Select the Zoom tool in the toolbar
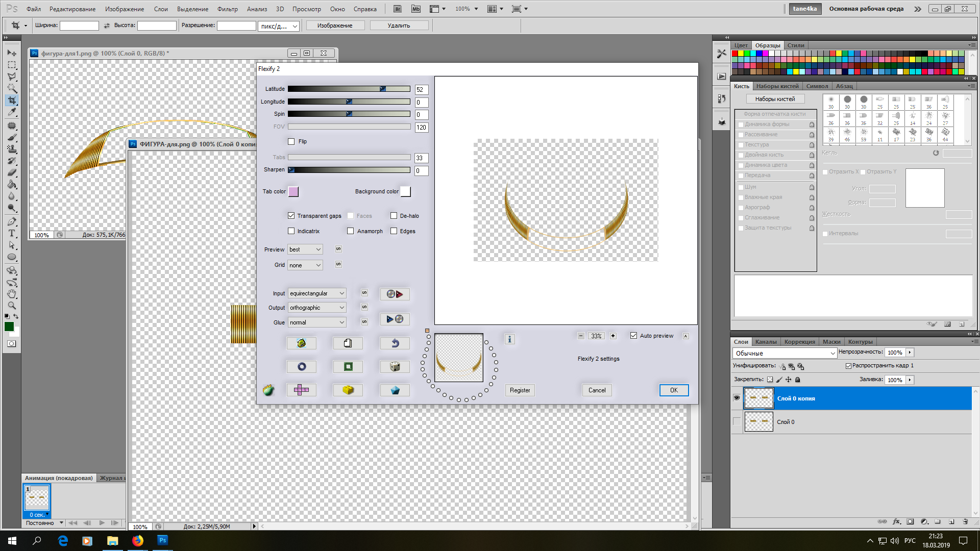 pos(12,306)
